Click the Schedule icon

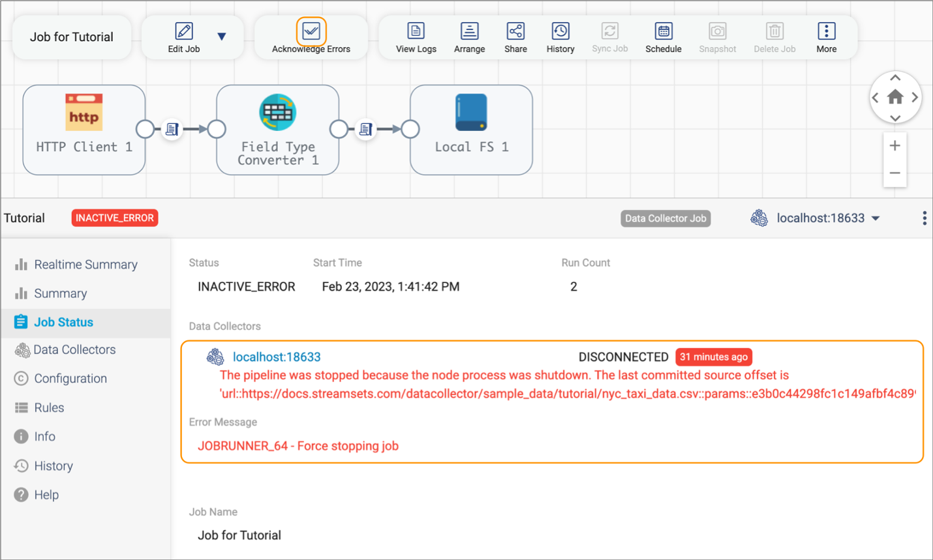coord(663,37)
